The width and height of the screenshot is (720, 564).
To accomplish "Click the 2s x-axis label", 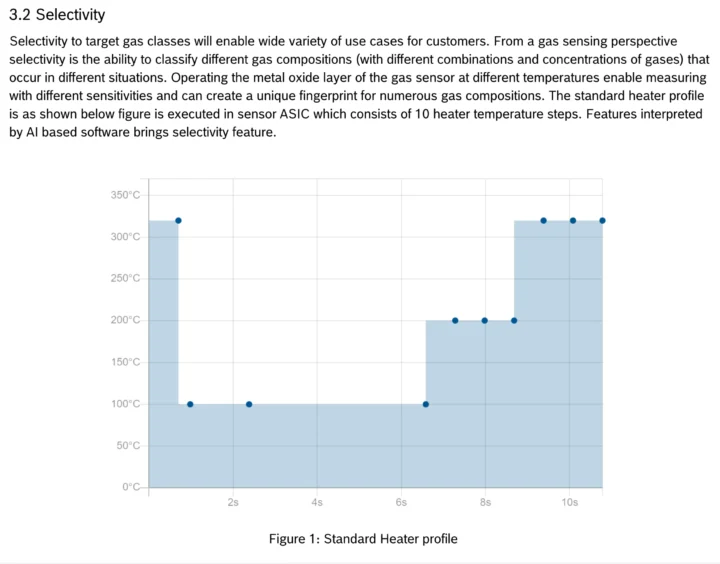I will [233, 502].
